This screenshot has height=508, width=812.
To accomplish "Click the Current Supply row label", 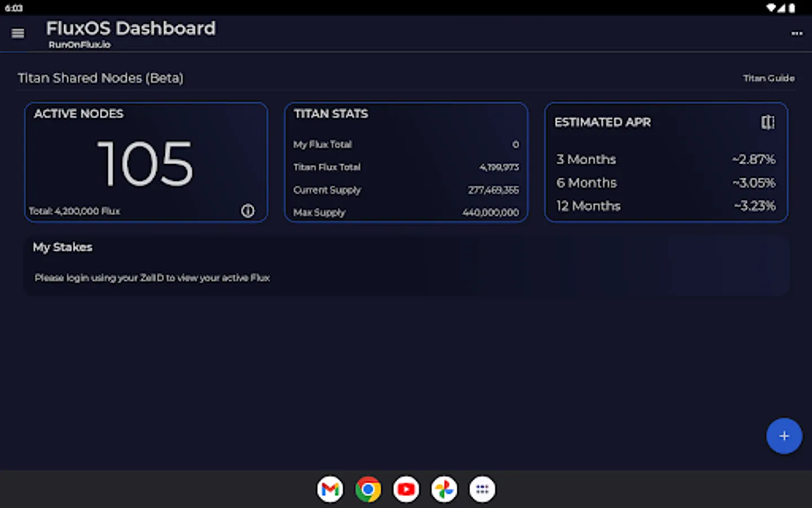I will (x=327, y=190).
